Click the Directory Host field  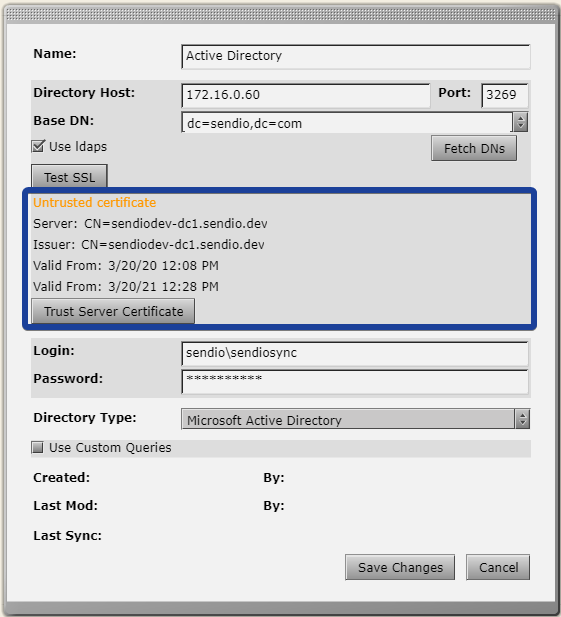306,96
